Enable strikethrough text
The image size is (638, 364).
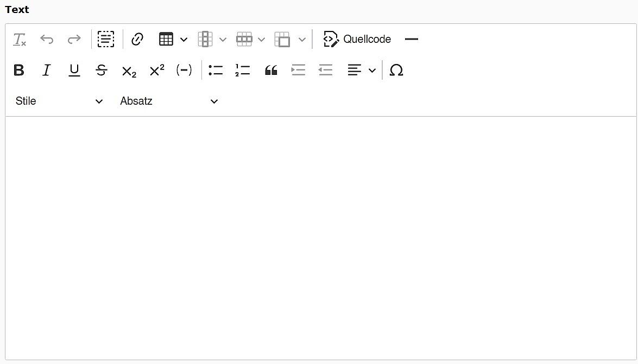tap(102, 70)
